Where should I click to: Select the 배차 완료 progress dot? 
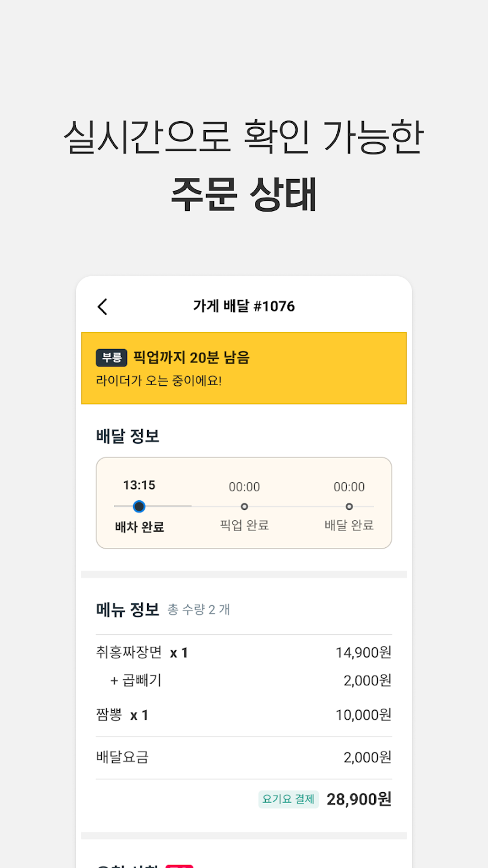point(139,506)
